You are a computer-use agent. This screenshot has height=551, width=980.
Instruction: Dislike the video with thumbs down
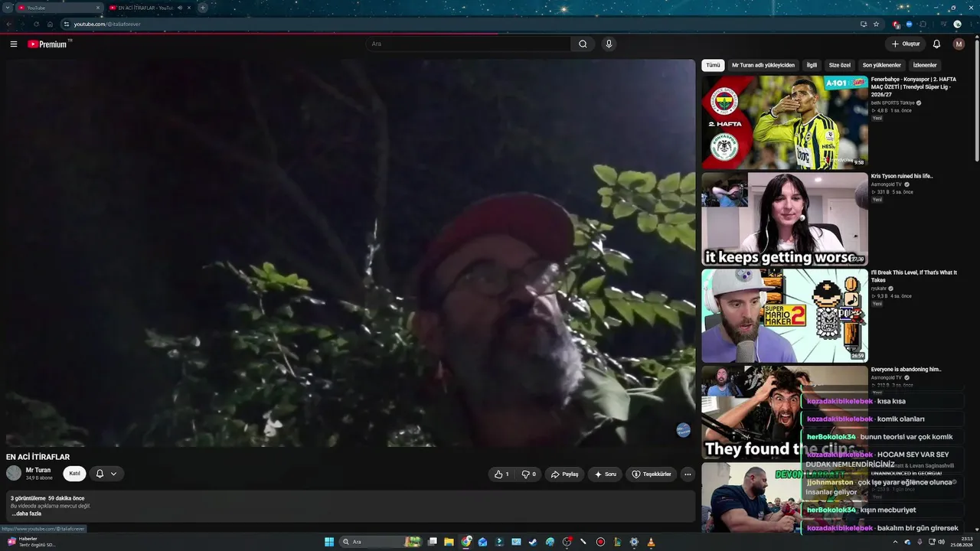coord(529,474)
